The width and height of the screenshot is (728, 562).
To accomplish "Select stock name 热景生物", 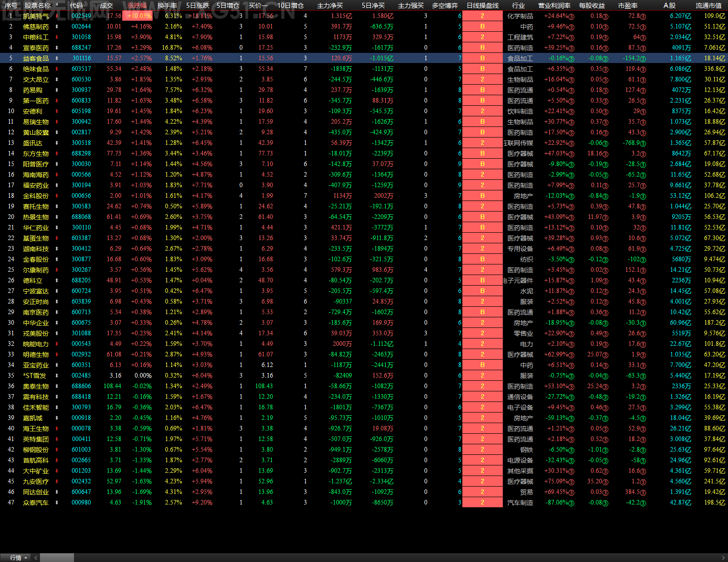I will pos(36,217).
